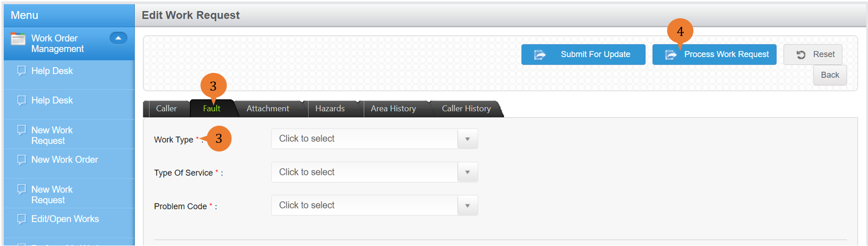Open the Area History tab
The height and width of the screenshot is (246, 868).
click(x=393, y=109)
